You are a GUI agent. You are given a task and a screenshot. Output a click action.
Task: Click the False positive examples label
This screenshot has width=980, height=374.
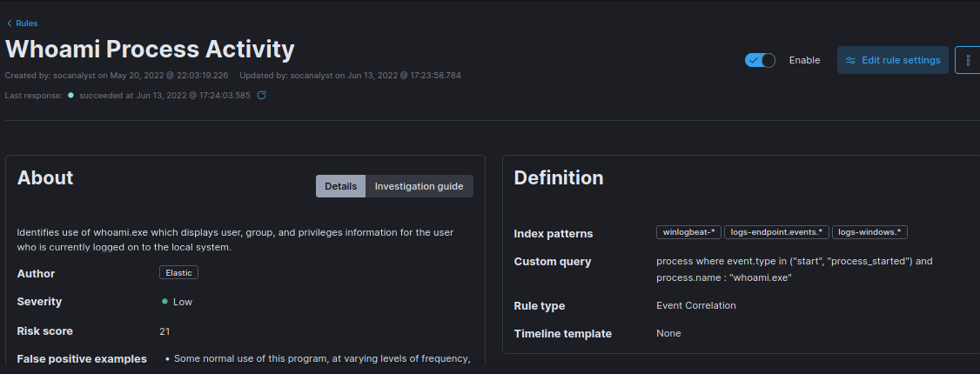[82, 359]
